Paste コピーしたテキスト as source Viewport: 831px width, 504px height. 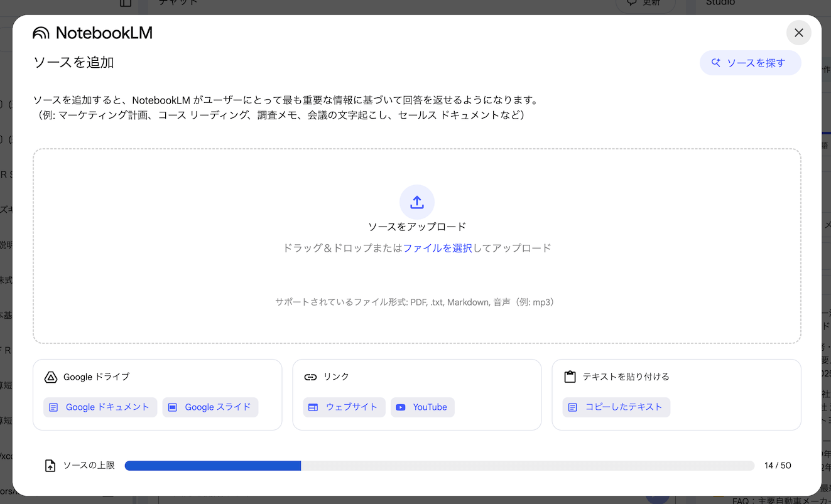pyautogui.click(x=616, y=407)
